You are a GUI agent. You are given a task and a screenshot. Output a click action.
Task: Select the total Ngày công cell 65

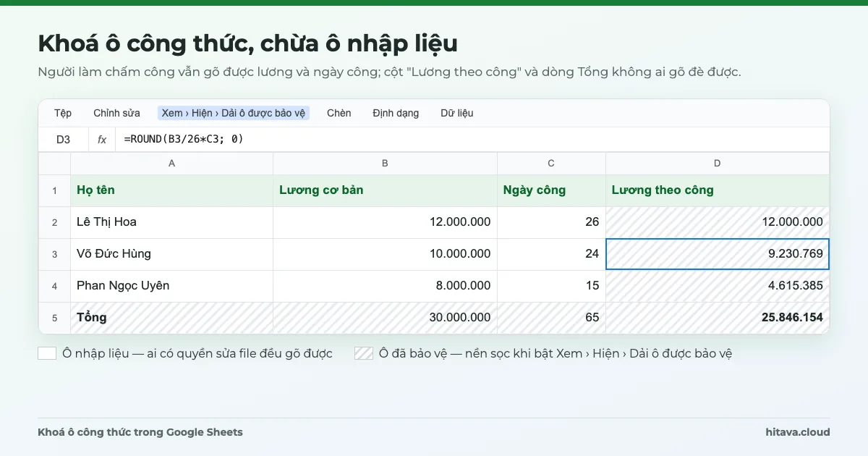(551, 318)
